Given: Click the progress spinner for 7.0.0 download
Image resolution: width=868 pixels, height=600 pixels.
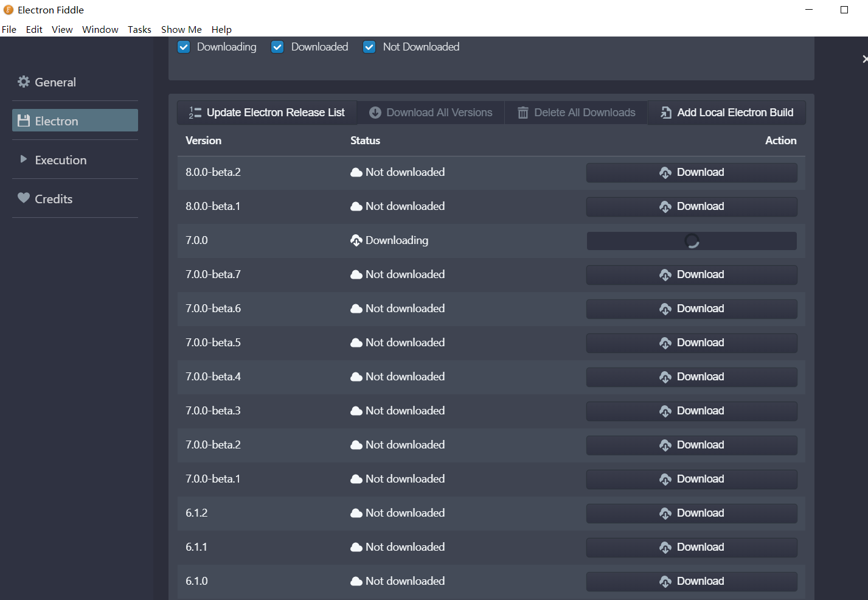Looking at the screenshot, I should point(692,240).
